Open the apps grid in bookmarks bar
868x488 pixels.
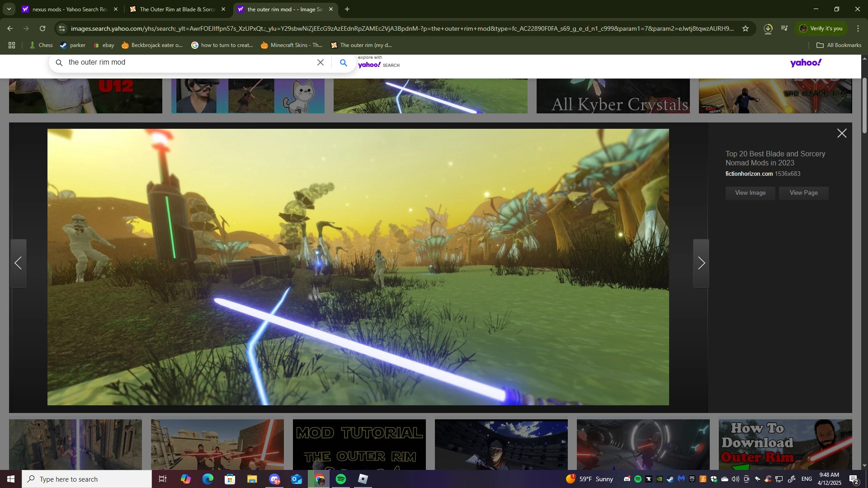click(12, 45)
